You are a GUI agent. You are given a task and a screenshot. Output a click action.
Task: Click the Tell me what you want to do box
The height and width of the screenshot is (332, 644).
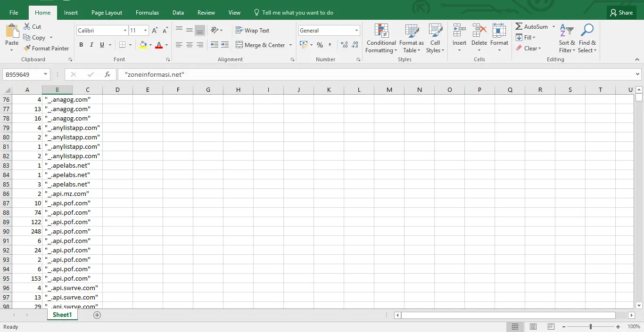coord(294,13)
